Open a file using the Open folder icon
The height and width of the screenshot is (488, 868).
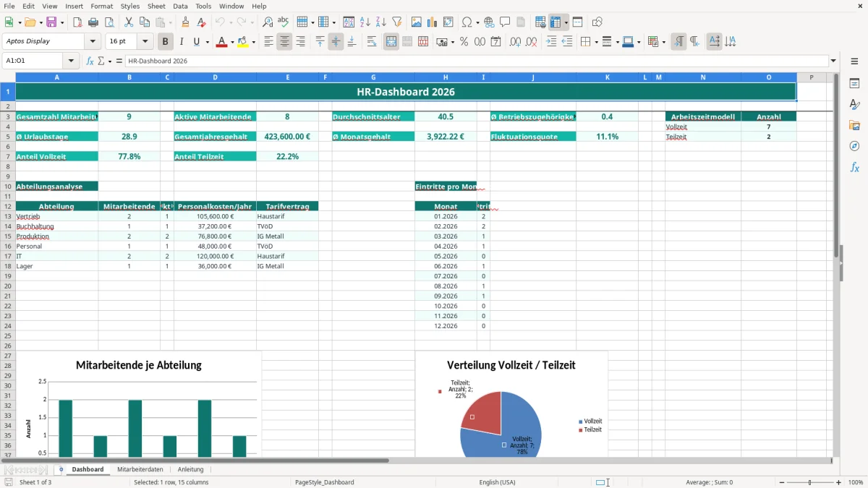(30, 22)
